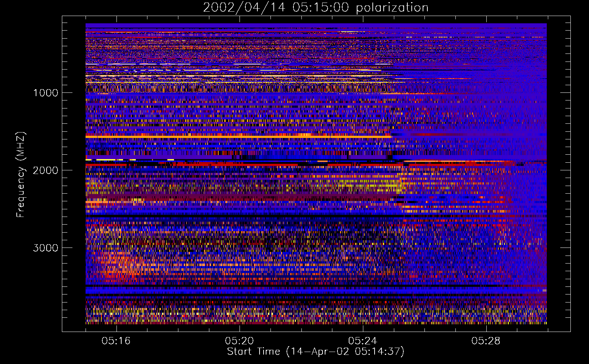Click the "1000" frequency tick label
The image size is (589, 364).
click(x=46, y=93)
